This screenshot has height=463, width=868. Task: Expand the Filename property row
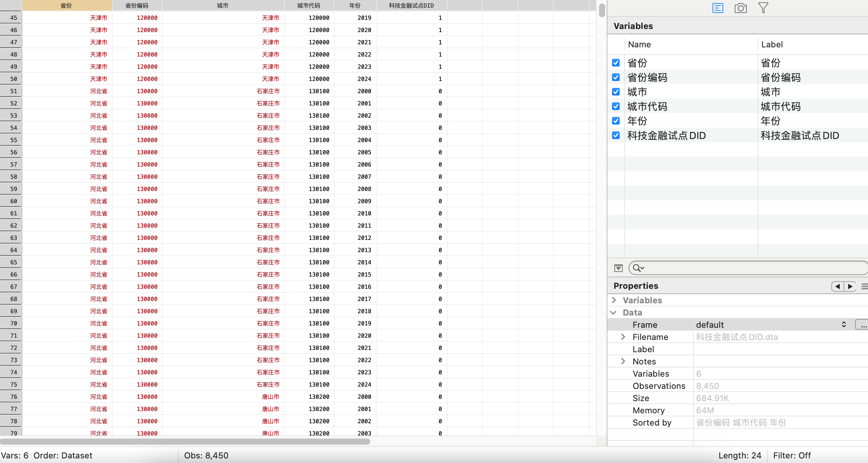[x=623, y=337]
